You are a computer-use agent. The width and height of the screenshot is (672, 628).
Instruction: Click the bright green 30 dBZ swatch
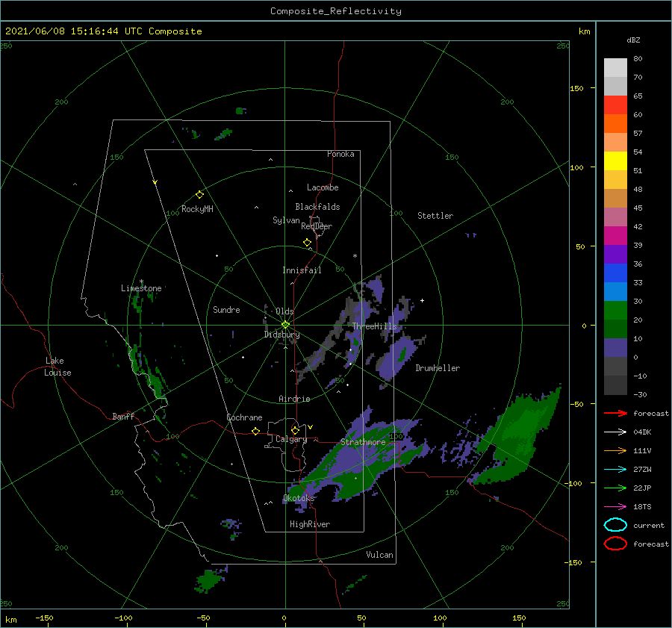[615, 310]
